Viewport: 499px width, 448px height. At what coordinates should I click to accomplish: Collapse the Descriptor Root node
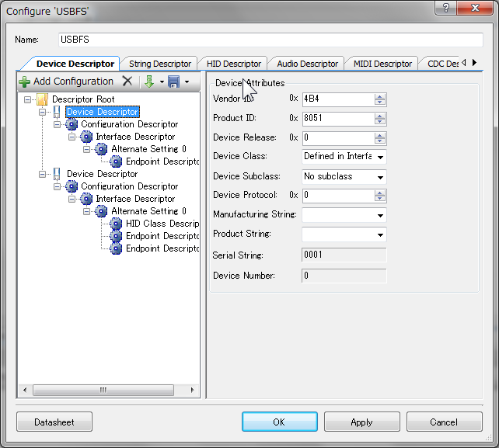point(28,99)
